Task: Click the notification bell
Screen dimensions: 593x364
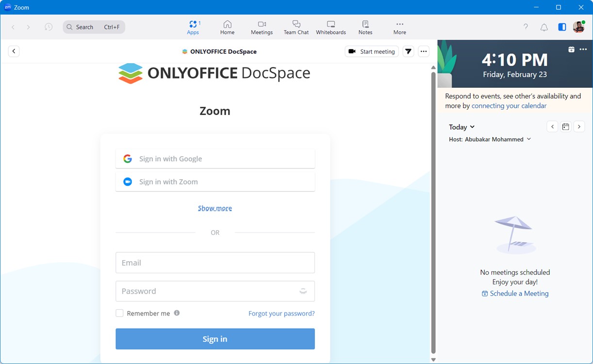Action: coord(544,27)
